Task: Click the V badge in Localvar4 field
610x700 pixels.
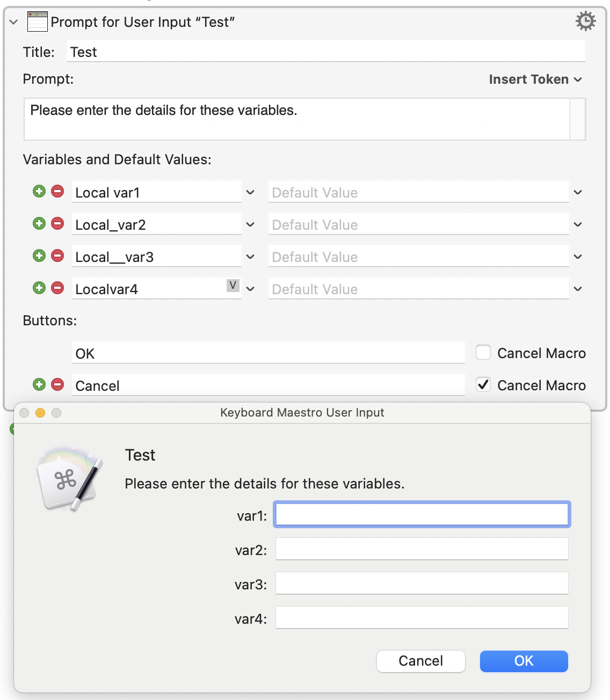Action: pyautogui.click(x=233, y=286)
